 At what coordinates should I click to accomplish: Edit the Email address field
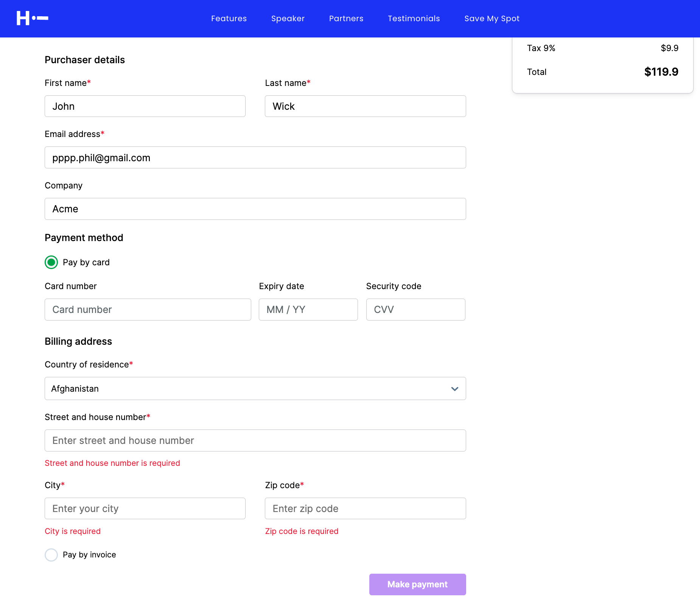(255, 157)
